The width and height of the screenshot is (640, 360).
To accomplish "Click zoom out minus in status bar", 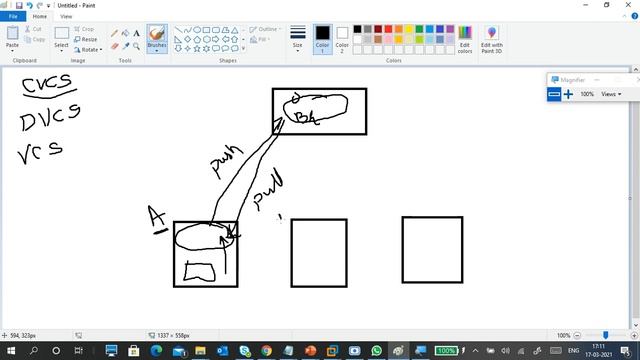I will 577,336.
